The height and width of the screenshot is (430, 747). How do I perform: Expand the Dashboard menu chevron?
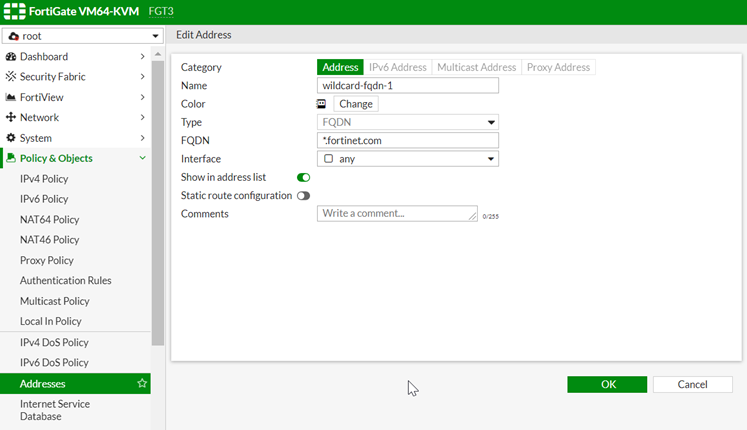point(142,57)
